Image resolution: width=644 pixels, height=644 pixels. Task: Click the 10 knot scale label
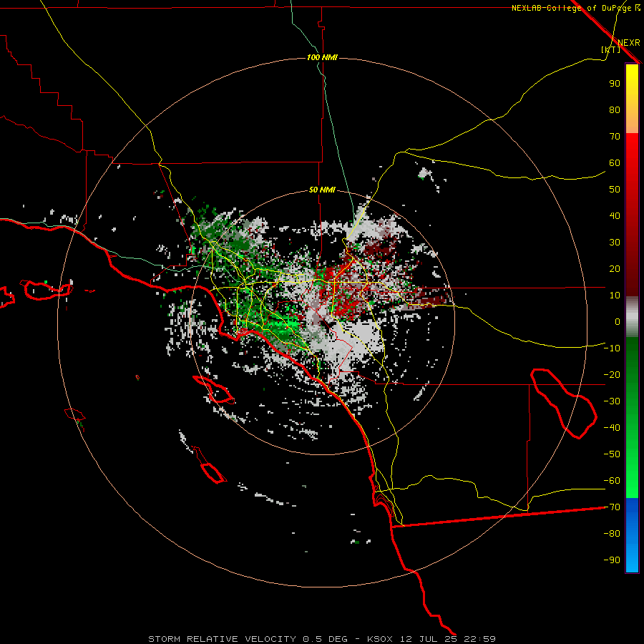point(615,296)
